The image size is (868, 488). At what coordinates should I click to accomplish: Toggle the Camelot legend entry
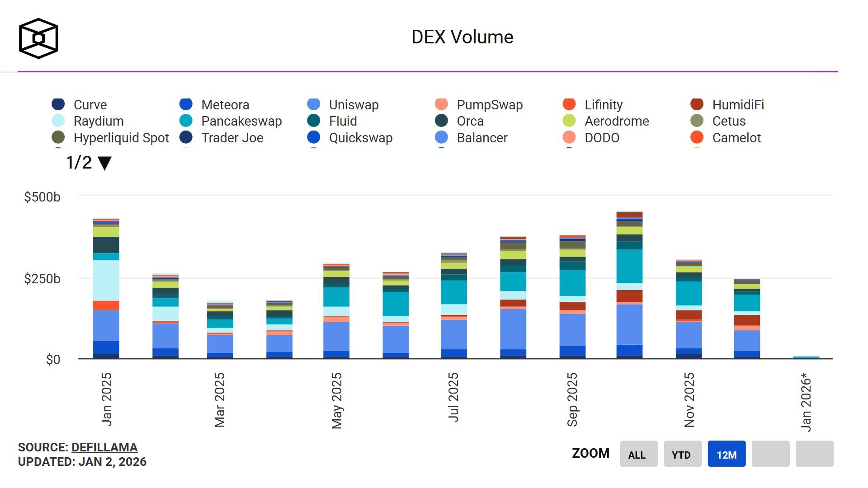[x=736, y=138]
